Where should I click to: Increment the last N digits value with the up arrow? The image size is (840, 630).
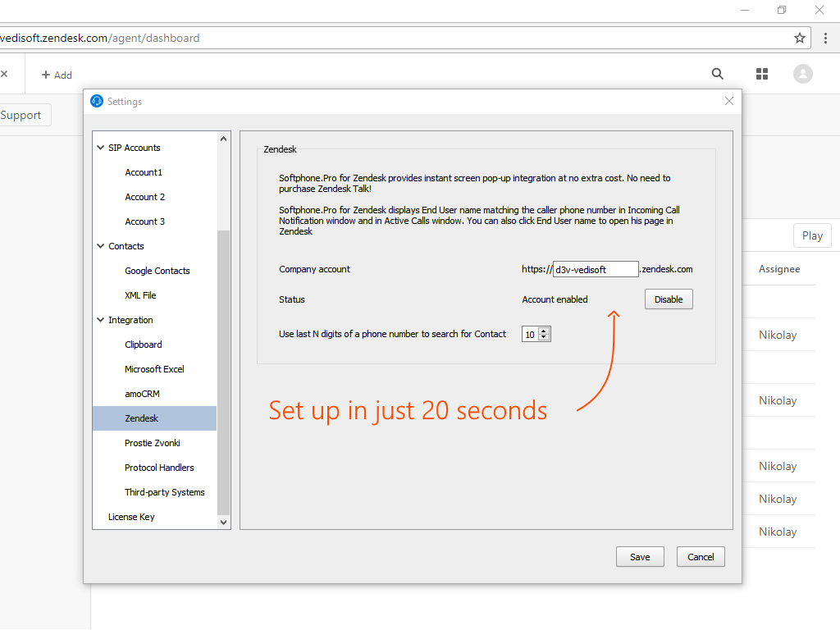tap(544, 331)
